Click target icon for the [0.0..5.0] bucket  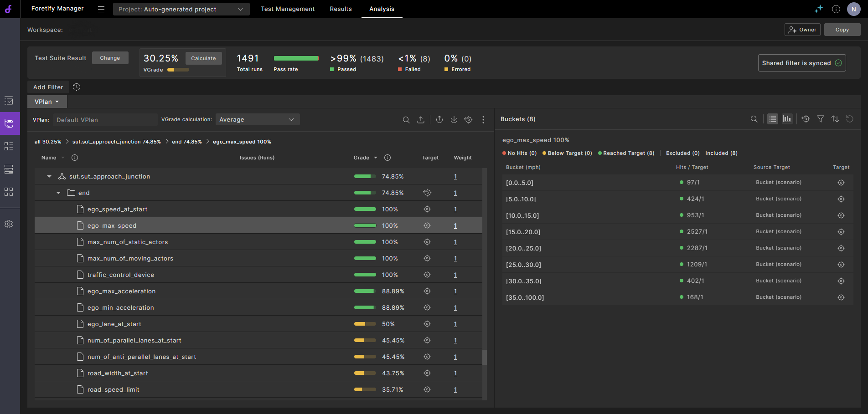click(841, 183)
